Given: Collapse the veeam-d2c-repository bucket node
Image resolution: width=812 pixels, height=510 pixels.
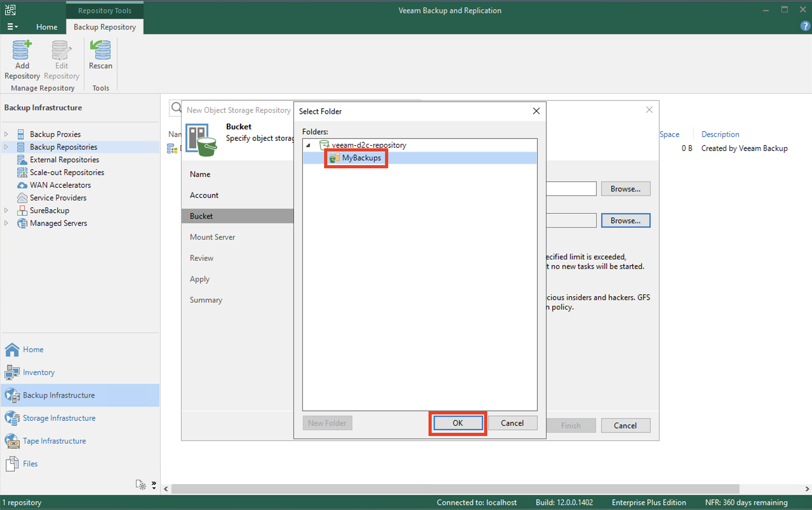Looking at the screenshot, I should pos(308,145).
